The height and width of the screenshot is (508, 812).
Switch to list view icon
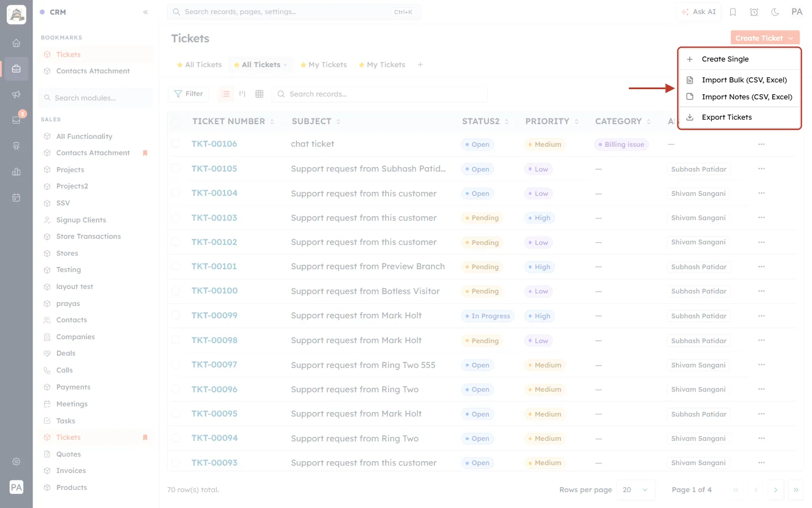[226, 94]
